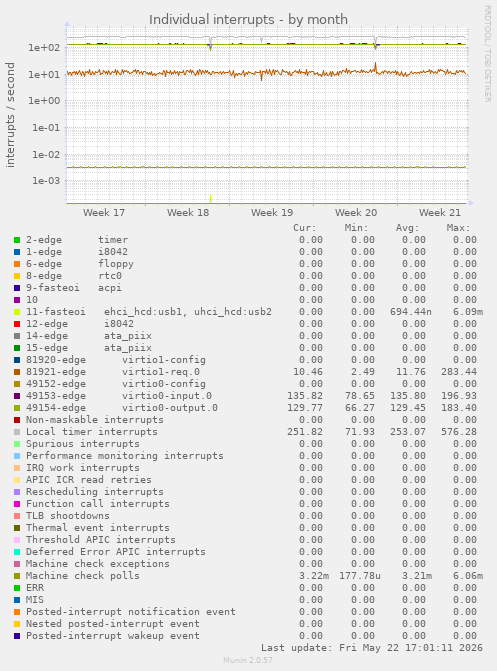Click the magenta Function call interrupts swatch
The image size is (497, 671).
pyautogui.click(x=17, y=504)
